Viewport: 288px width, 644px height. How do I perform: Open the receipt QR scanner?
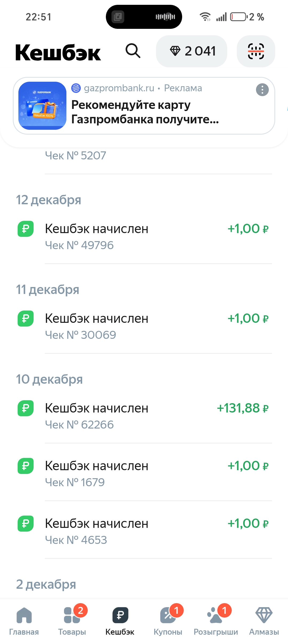tap(256, 51)
